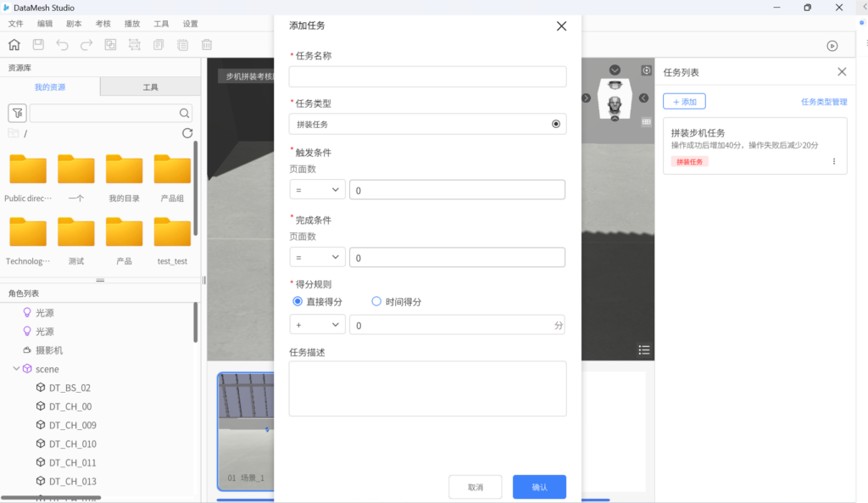The height and width of the screenshot is (503, 868).
Task: Select the 时间得分 radio button
Action: [376, 301]
